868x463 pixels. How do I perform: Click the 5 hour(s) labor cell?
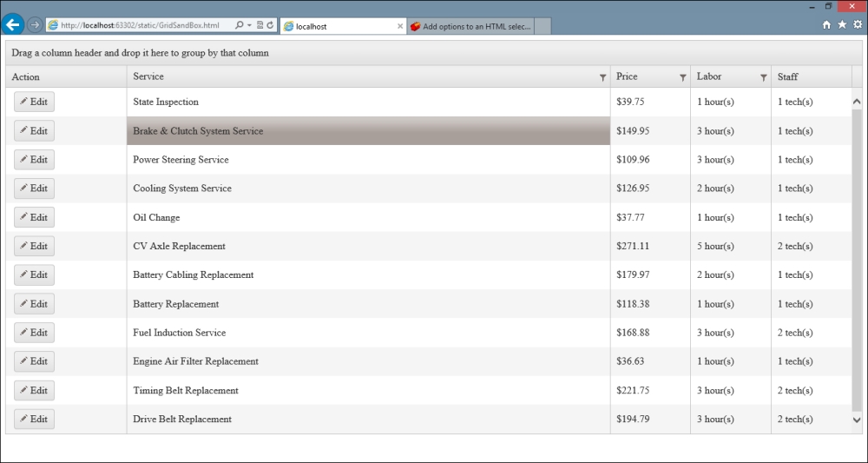point(731,246)
